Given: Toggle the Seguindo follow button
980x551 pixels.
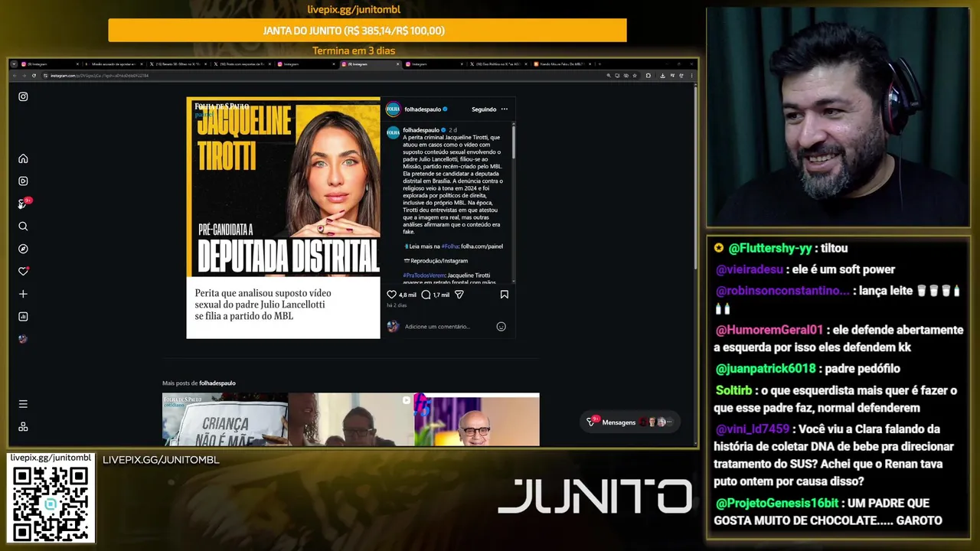Looking at the screenshot, I should (x=484, y=109).
